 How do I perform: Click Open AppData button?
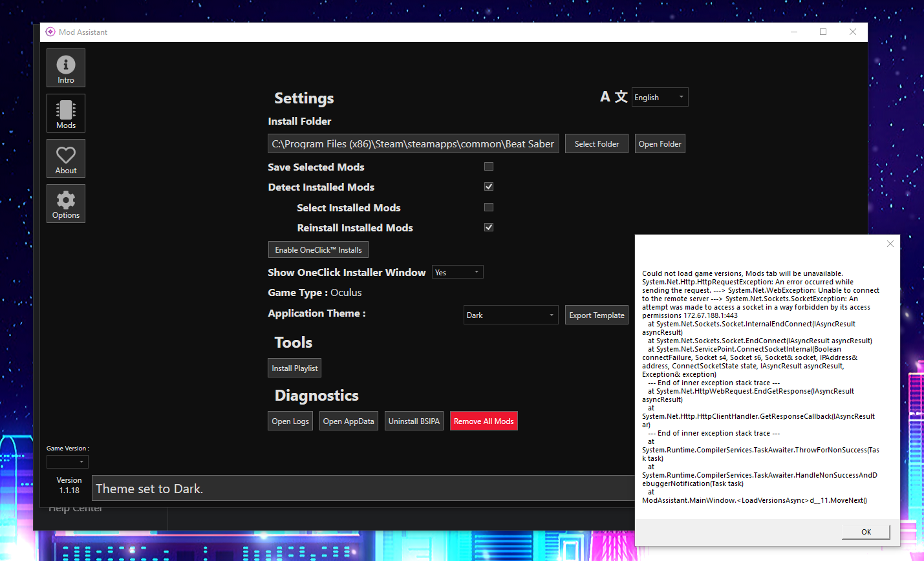coord(349,421)
